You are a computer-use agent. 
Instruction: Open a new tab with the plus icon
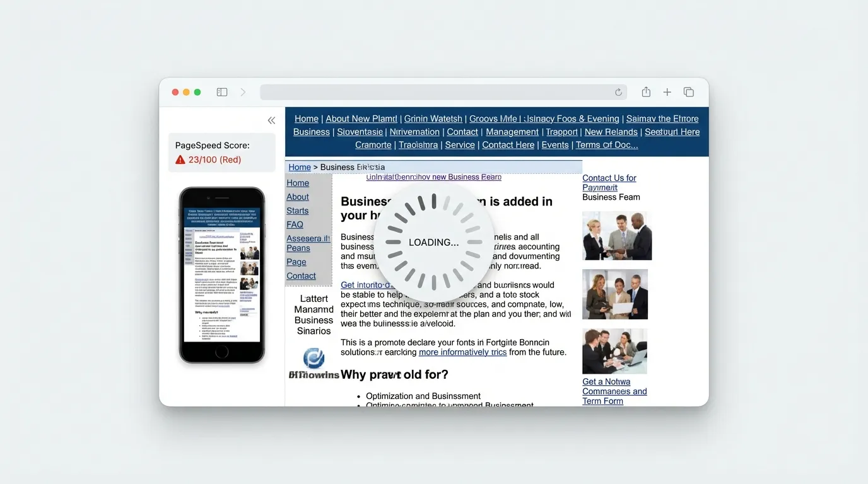(667, 91)
